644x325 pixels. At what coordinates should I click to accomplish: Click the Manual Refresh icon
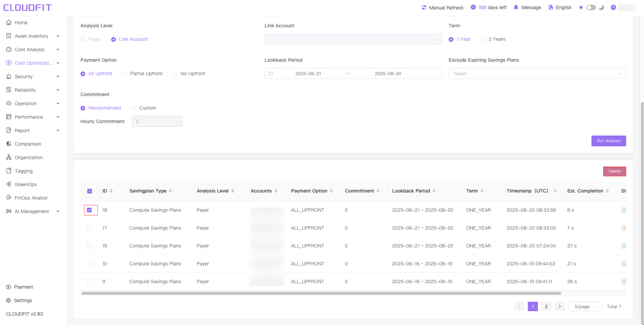click(424, 7)
